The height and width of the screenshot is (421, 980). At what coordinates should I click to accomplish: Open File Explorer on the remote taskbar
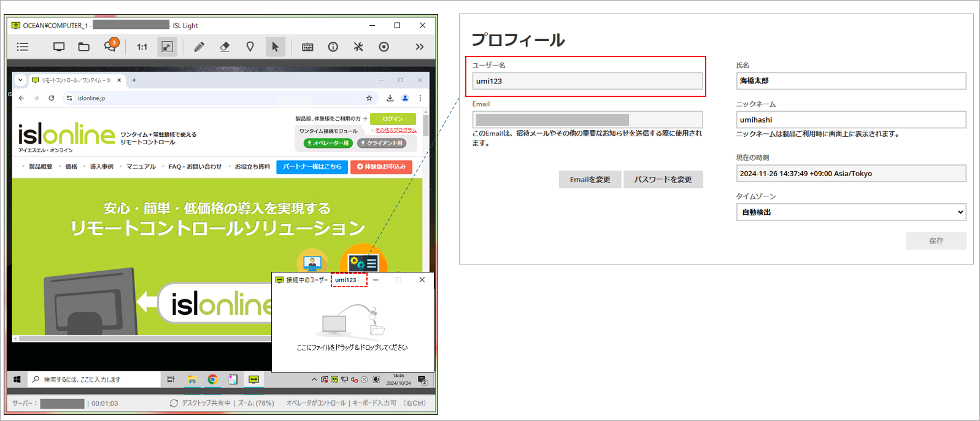click(191, 380)
